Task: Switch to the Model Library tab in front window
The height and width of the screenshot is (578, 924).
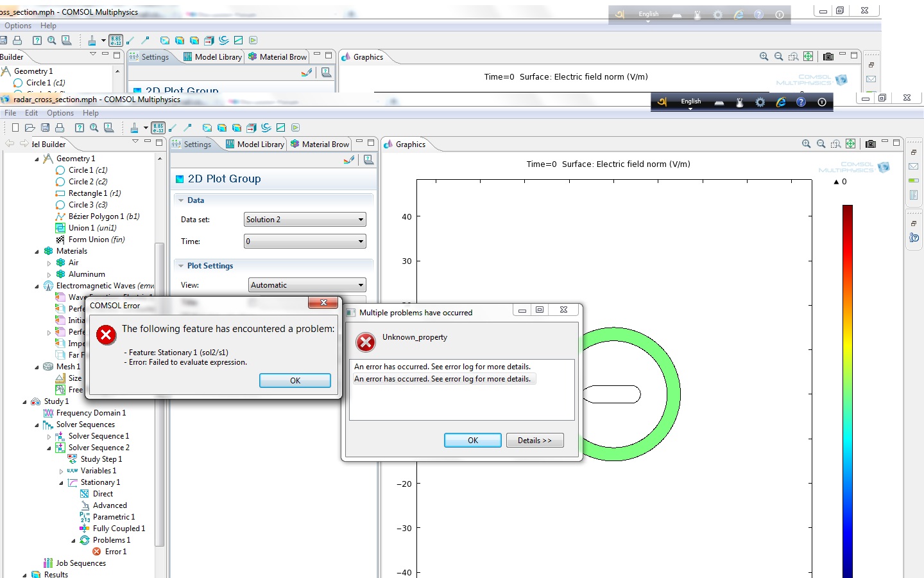Action: pos(255,144)
